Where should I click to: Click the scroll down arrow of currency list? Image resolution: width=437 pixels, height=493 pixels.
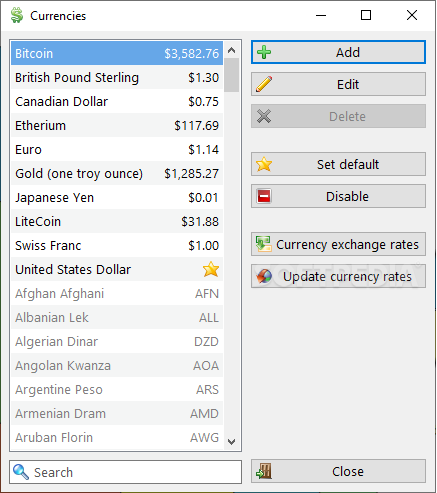pos(231,441)
